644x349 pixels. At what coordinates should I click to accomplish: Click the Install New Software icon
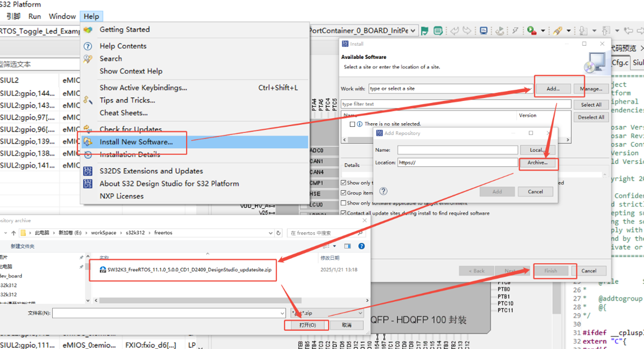click(x=88, y=142)
